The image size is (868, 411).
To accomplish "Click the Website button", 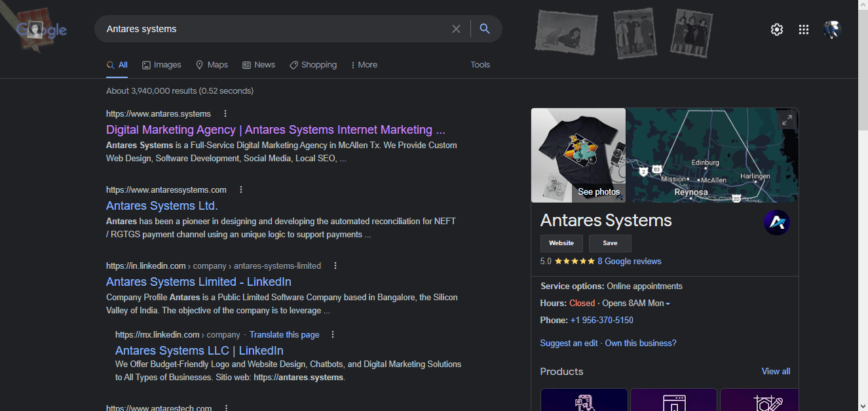I will tap(561, 243).
